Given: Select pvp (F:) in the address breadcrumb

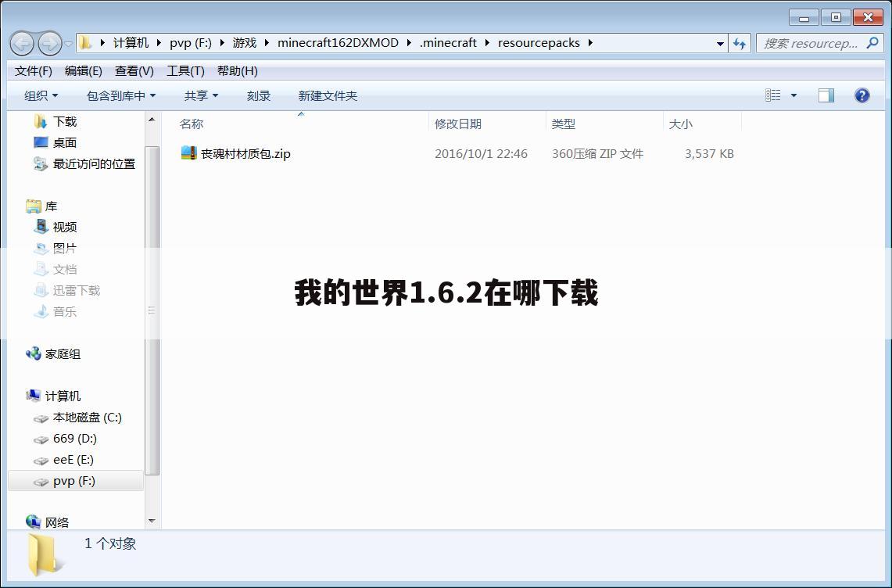Looking at the screenshot, I should pos(191,43).
